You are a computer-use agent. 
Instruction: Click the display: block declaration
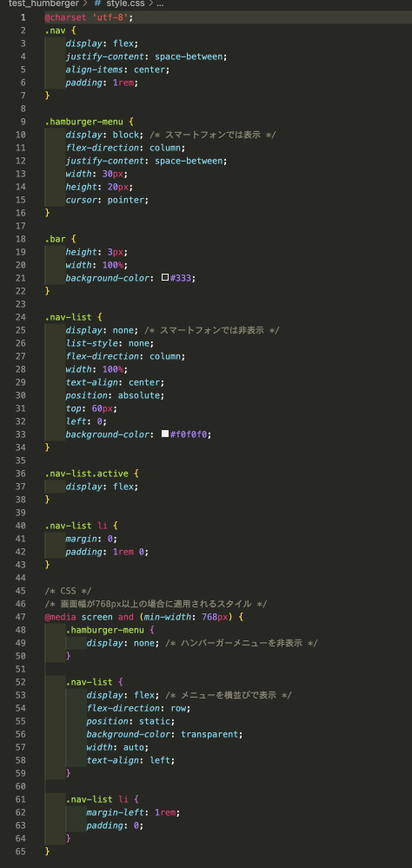(104, 135)
